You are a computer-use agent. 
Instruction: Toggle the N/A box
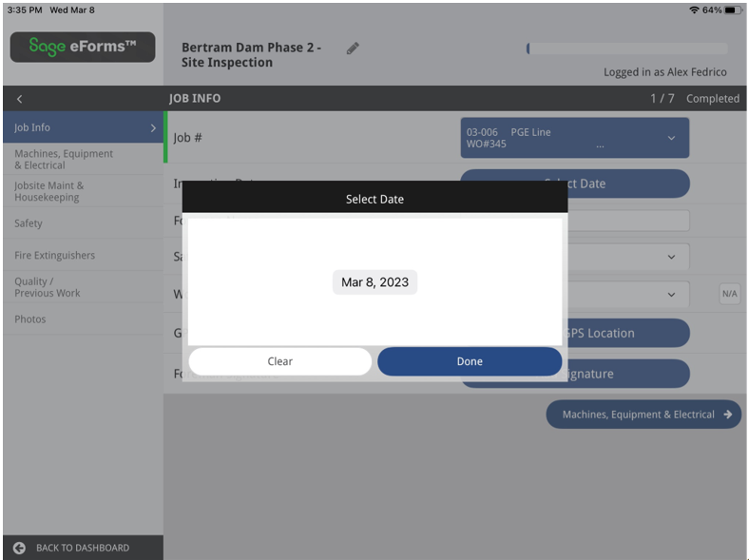click(x=729, y=294)
